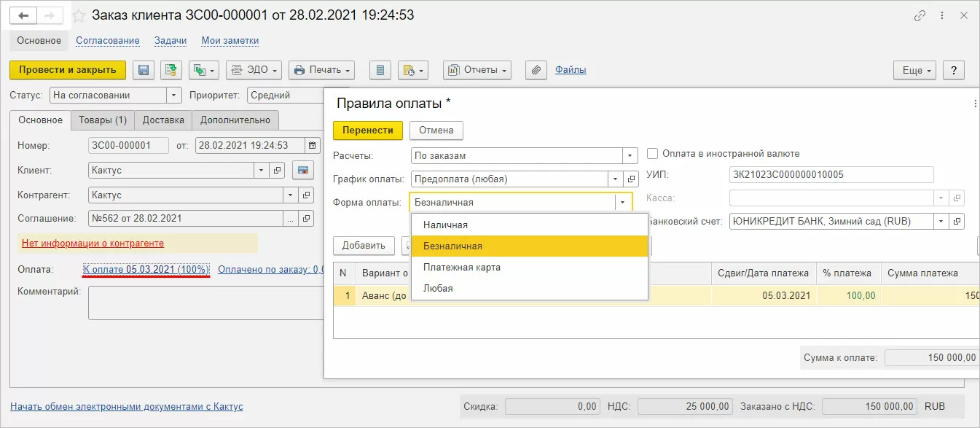Go back with the left arrow button

click(x=23, y=15)
